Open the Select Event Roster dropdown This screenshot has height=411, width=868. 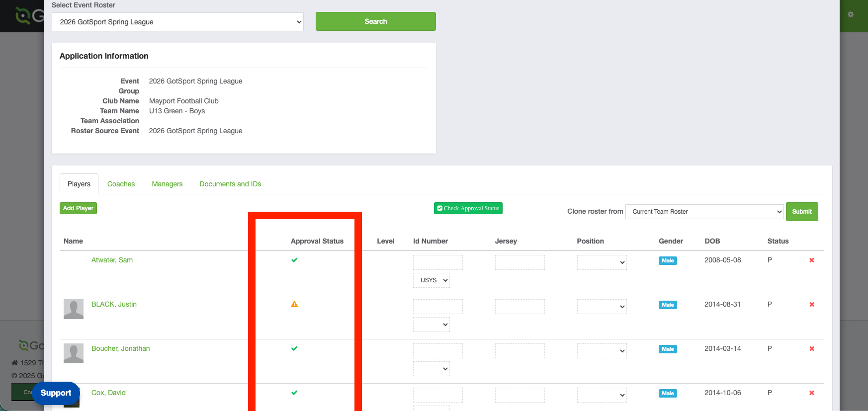coord(177,22)
